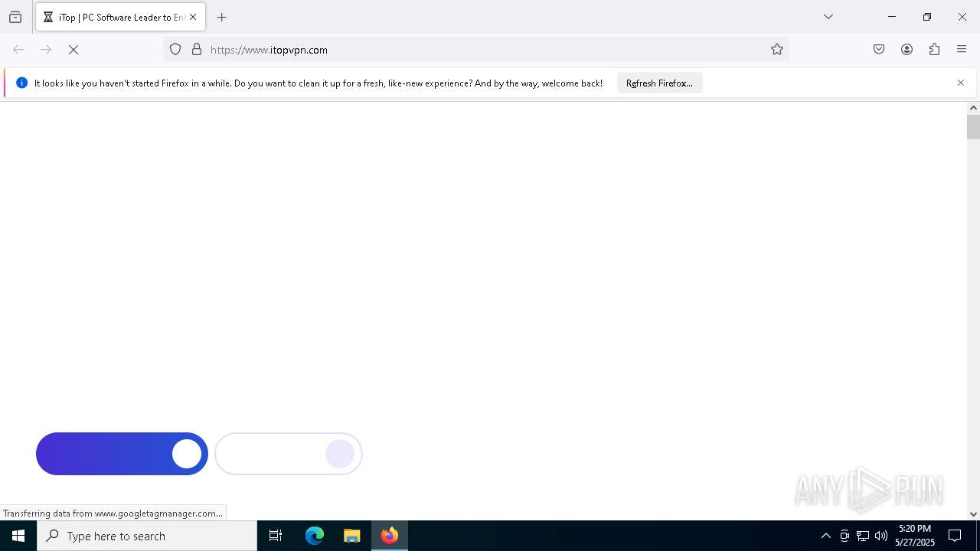
Task: View site security padlock information
Action: 197,50
